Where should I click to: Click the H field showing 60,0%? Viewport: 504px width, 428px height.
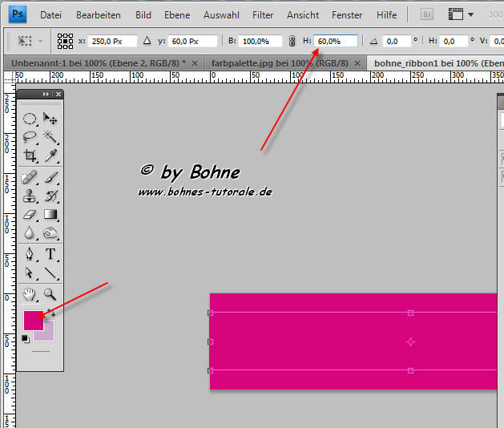tap(336, 41)
